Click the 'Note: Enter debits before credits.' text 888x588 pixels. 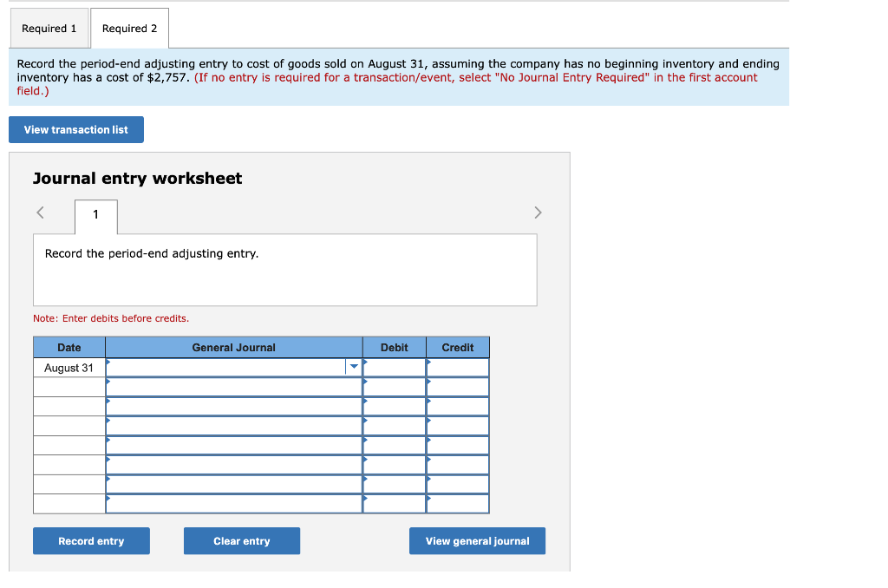[x=111, y=318]
